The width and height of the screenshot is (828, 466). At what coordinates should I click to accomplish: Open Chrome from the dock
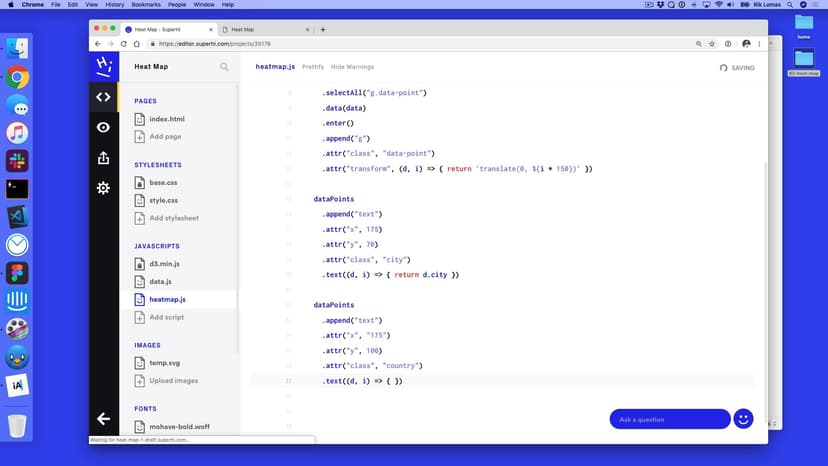point(17,77)
